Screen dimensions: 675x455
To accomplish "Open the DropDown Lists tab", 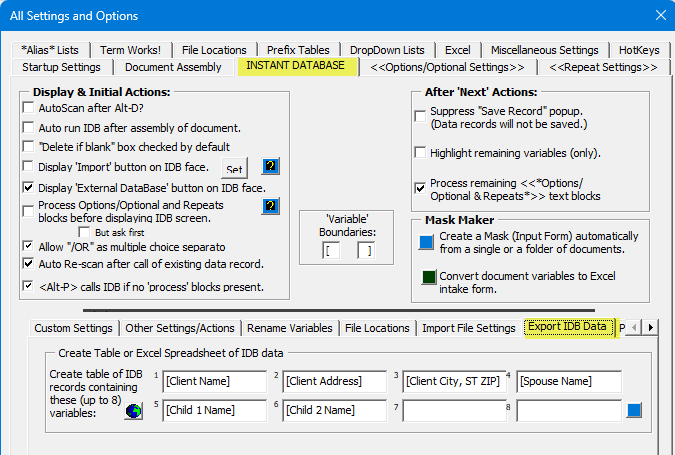I will (387, 50).
